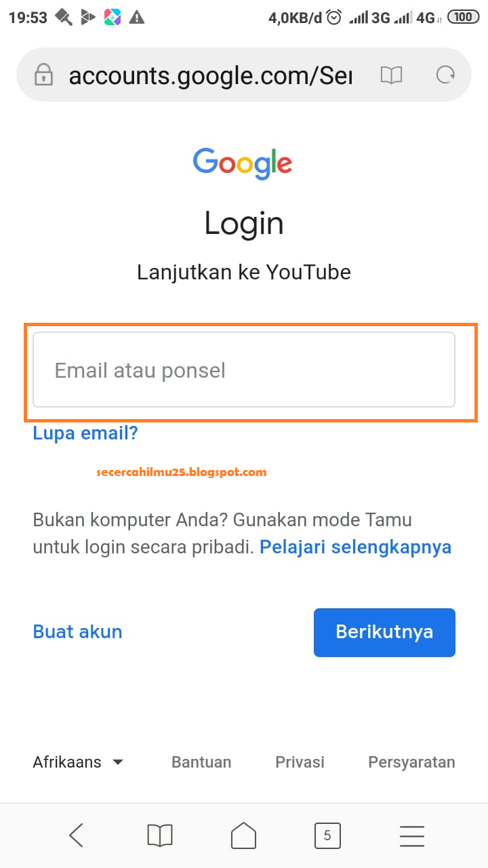
Task: Open reader mode book icon in address bar
Action: [x=391, y=75]
